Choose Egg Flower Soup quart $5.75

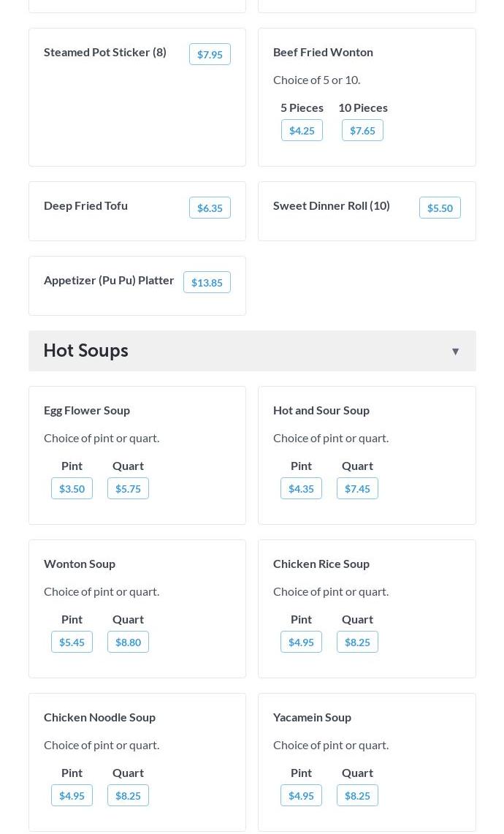pyautogui.click(x=128, y=488)
